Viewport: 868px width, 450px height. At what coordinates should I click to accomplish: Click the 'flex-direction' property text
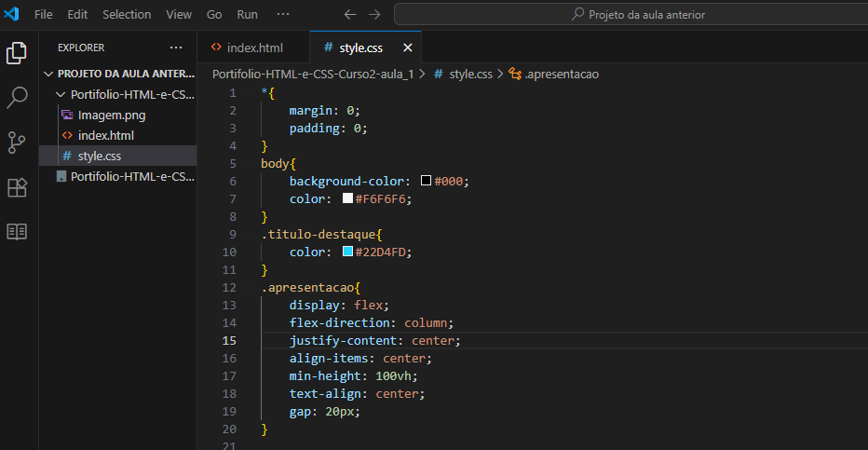coord(339,322)
